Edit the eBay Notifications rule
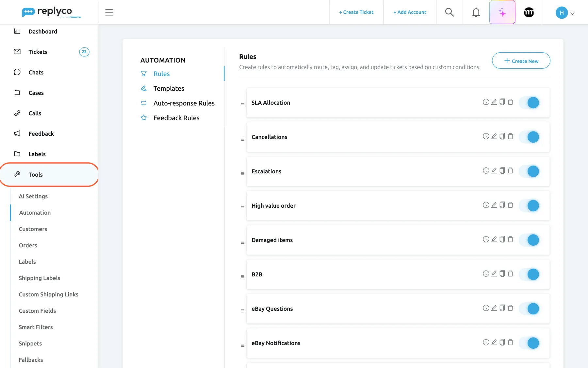This screenshot has width=588, height=368. click(494, 342)
